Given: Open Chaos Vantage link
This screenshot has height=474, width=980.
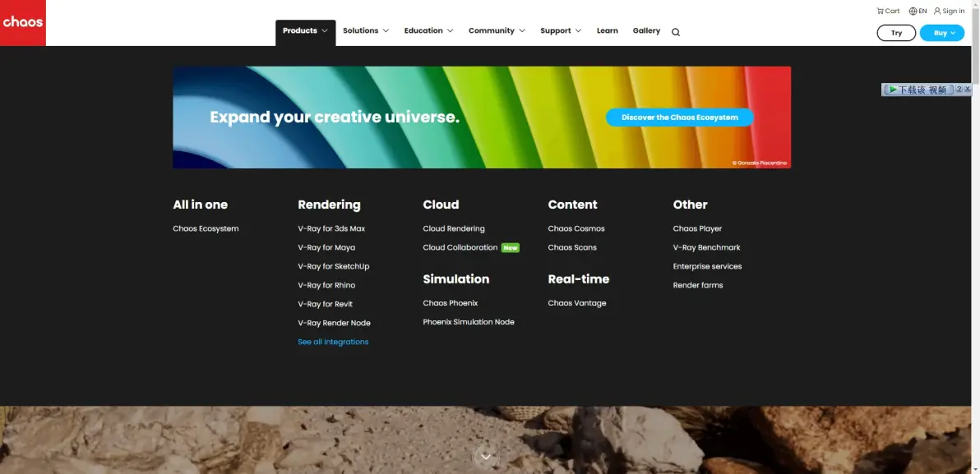Looking at the screenshot, I should point(577,303).
